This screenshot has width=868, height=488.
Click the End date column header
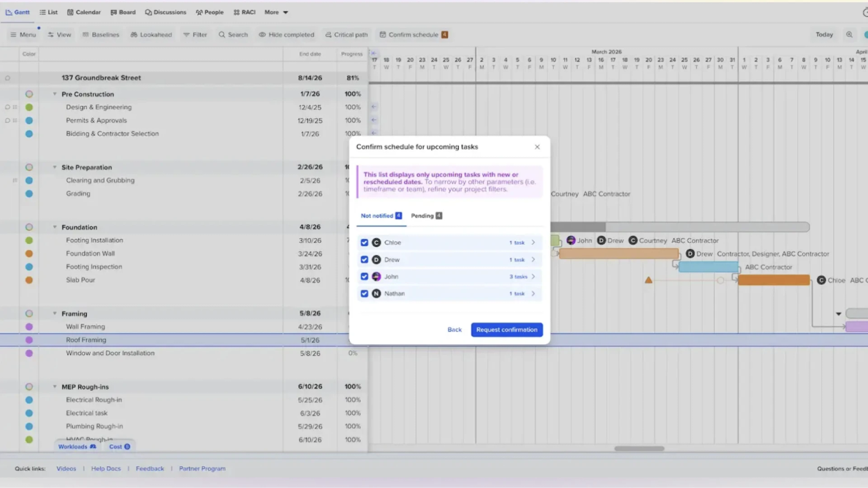[x=310, y=54]
